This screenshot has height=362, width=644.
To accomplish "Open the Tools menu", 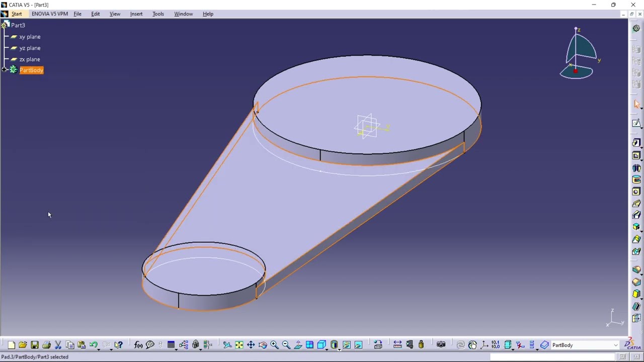I will 158,14.
